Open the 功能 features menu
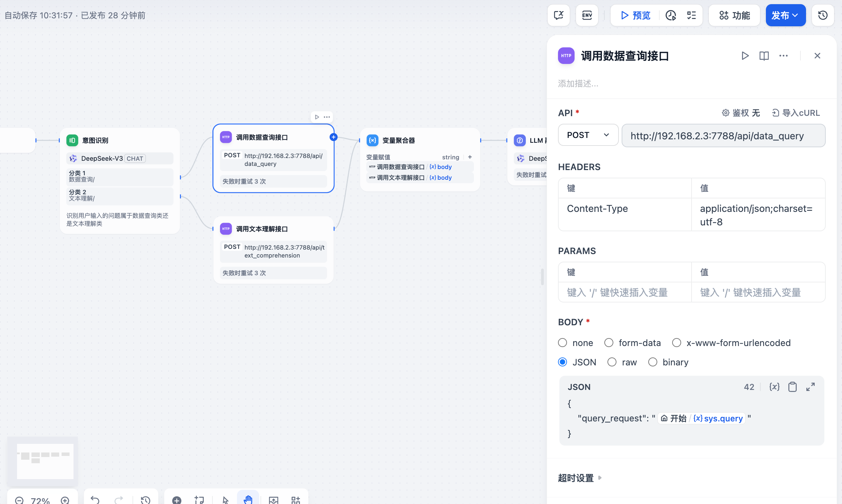The height and width of the screenshot is (504, 842). point(734,16)
